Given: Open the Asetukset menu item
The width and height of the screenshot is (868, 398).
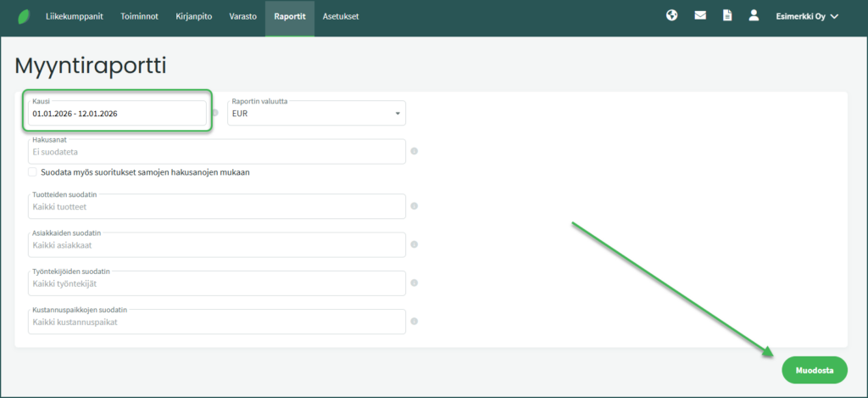Looking at the screenshot, I should coord(341,16).
